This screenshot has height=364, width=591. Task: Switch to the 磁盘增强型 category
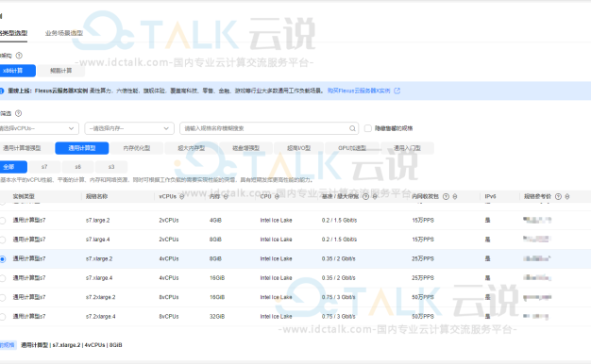[x=246, y=148]
